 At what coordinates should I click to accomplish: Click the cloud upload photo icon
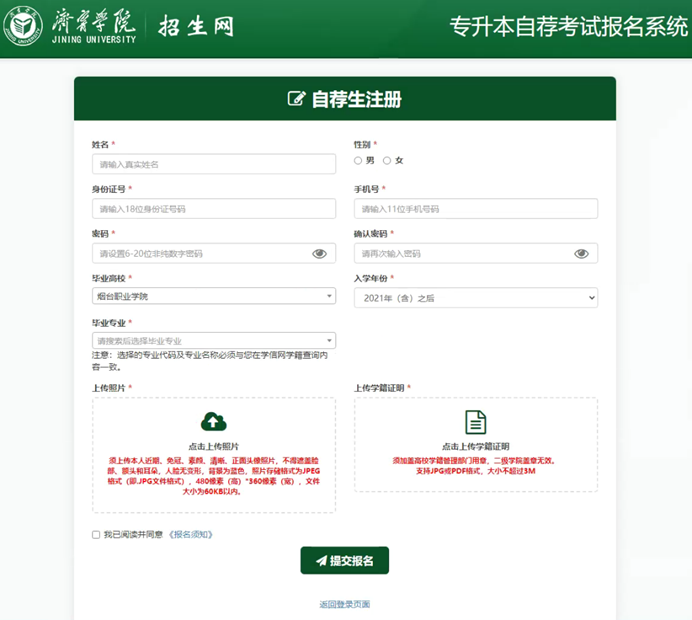point(213,421)
